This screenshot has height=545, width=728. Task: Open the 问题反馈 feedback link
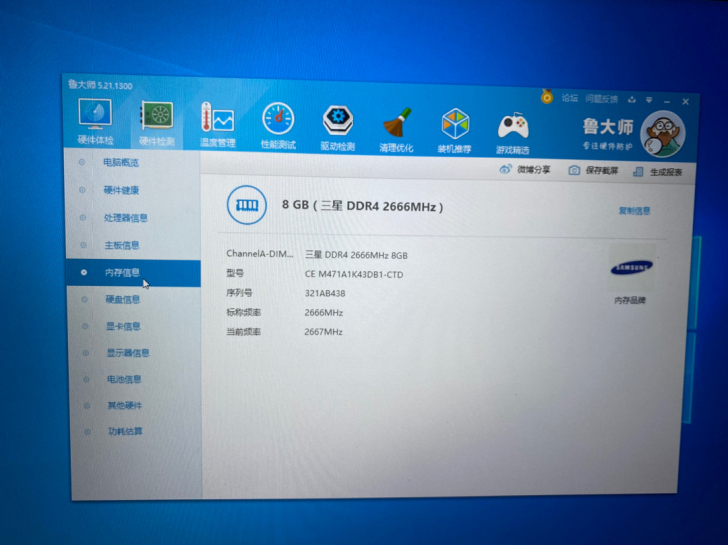pyautogui.click(x=601, y=99)
